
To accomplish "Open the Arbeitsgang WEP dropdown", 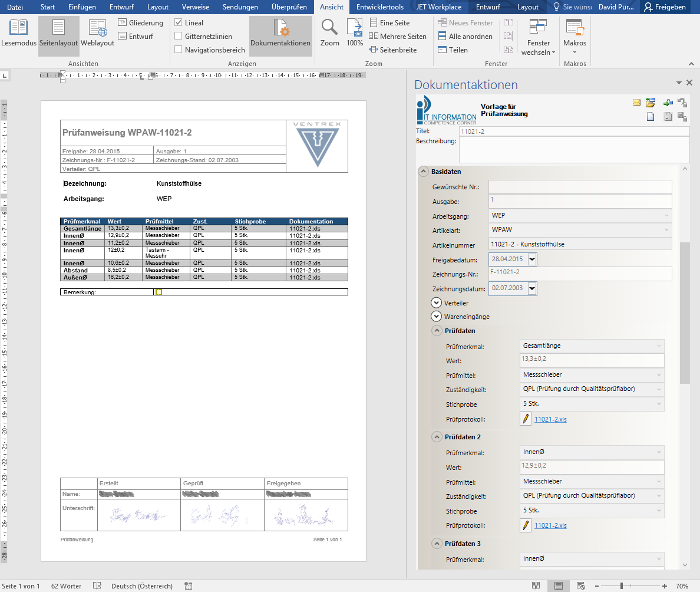I will [x=666, y=215].
